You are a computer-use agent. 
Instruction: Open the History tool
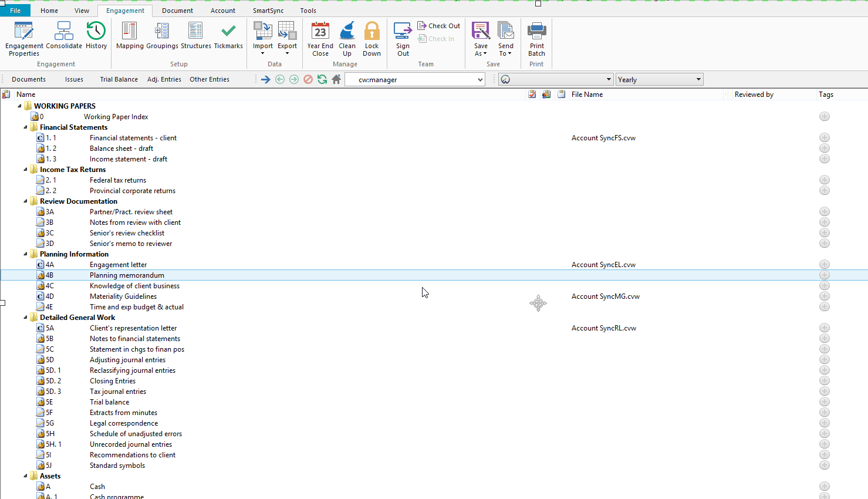point(96,36)
